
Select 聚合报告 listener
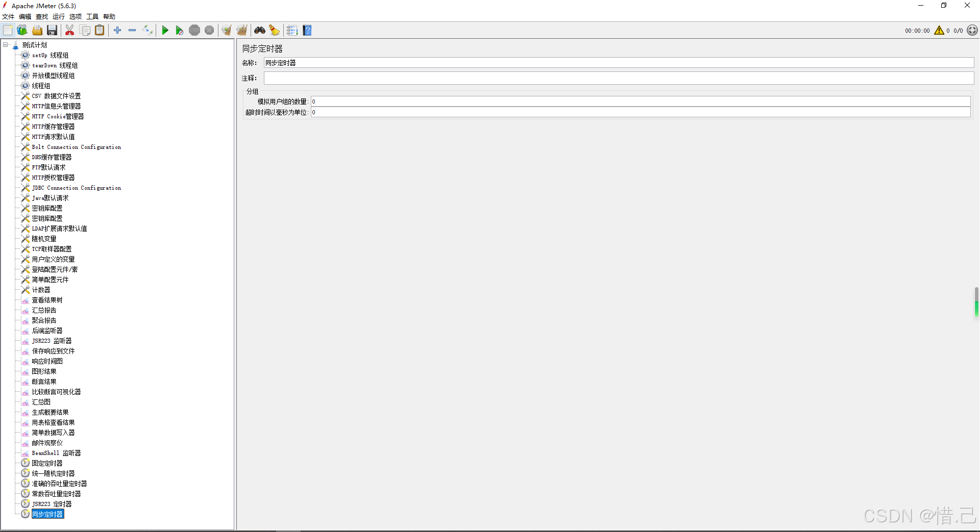point(44,320)
